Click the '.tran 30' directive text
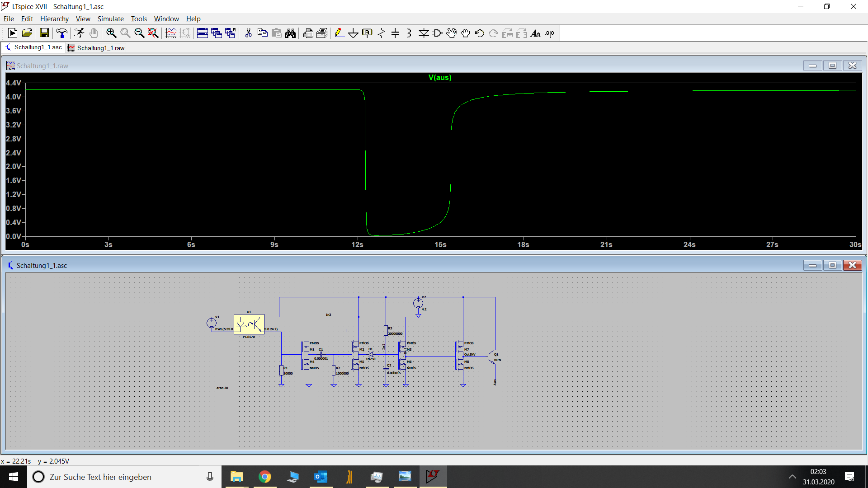 [222, 388]
